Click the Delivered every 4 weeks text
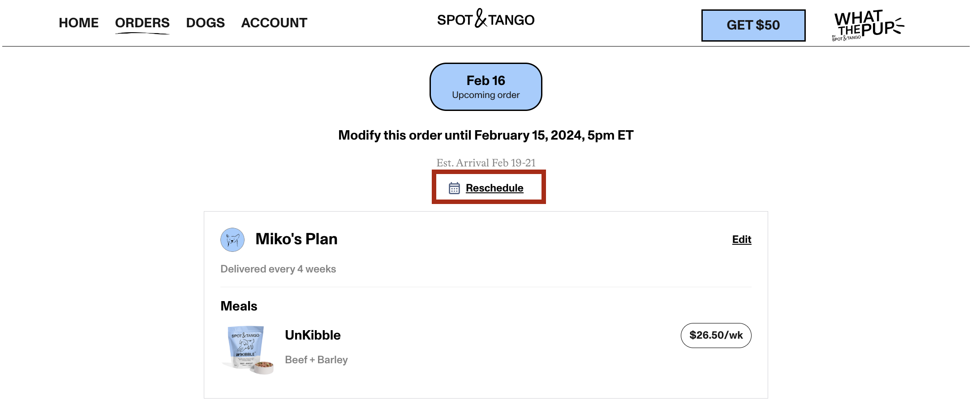Image resolution: width=980 pixels, height=408 pixels. click(278, 269)
